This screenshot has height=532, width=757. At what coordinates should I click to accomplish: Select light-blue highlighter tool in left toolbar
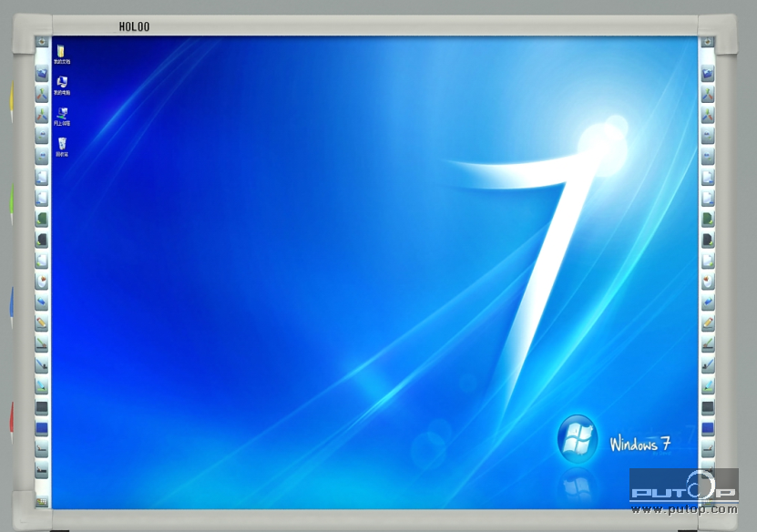pyautogui.click(x=42, y=385)
